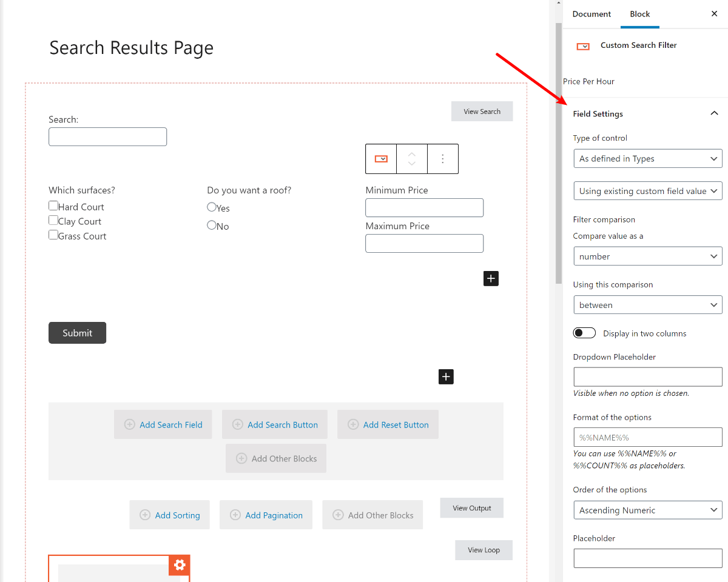The image size is (728, 582).
Task: Click the plus icon below Submit button
Action: 446,376
